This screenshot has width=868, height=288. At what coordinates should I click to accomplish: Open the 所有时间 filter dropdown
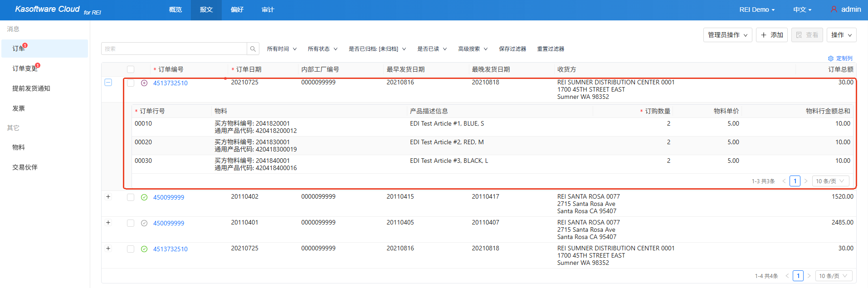click(282, 49)
